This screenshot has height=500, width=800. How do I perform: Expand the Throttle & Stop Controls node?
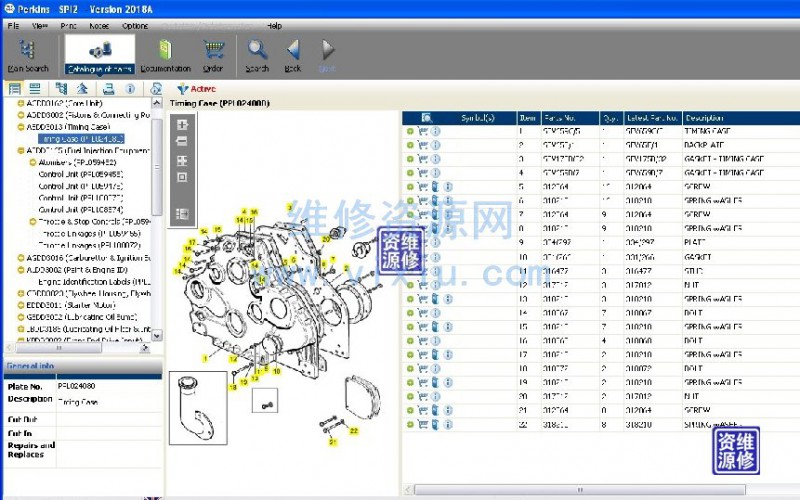(x=33, y=222)
